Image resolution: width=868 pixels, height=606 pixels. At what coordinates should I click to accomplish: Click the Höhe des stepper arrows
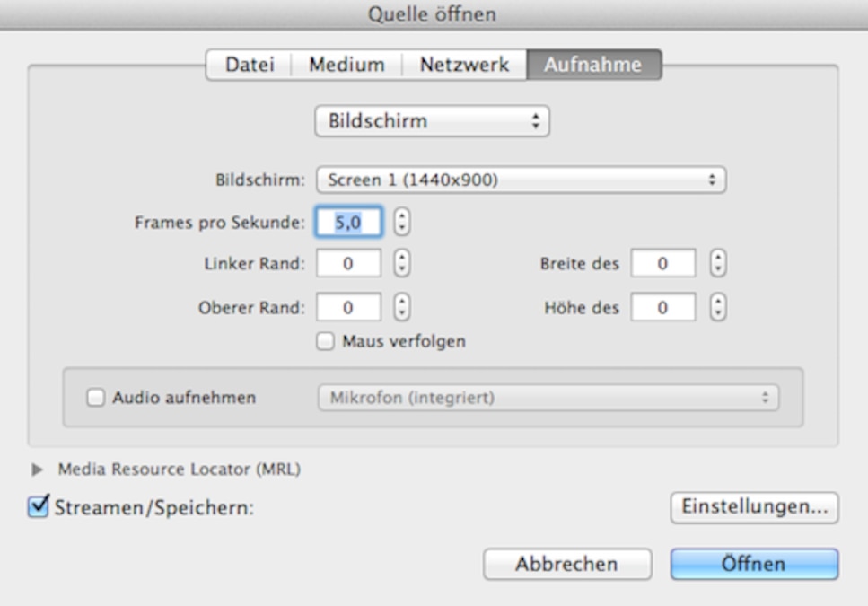coord(717,307)
